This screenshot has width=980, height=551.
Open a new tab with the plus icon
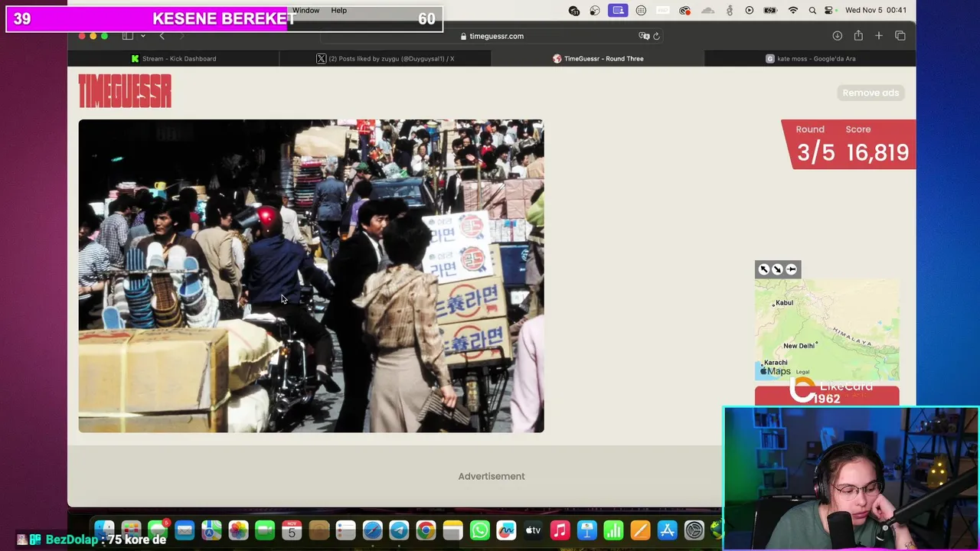879,36
